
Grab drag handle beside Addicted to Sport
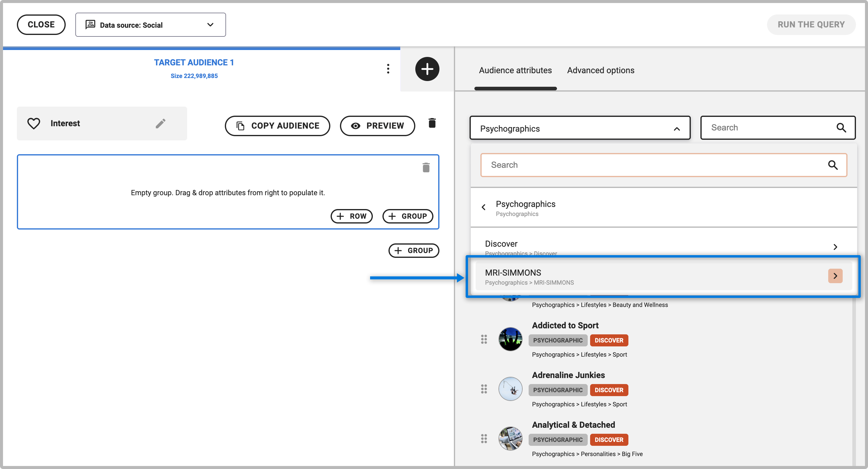pos(484,339)
